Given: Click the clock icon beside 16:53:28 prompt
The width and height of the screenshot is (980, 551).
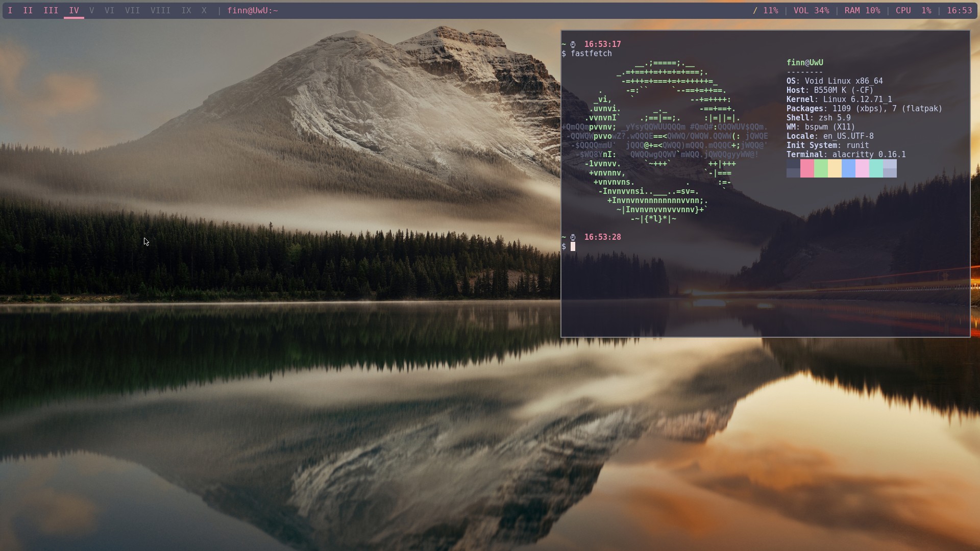Looking at the screenshot, I should click(x=573, y=237).
